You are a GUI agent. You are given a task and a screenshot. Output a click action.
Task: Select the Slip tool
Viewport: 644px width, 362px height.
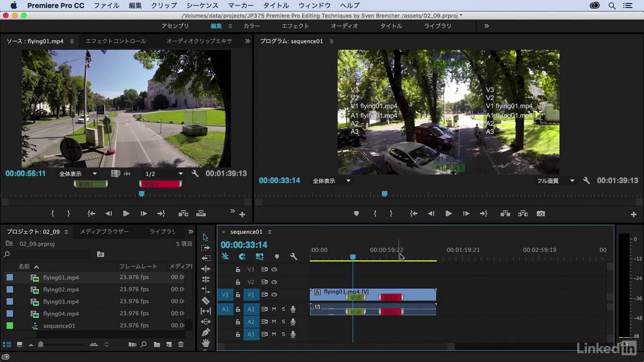206,311
